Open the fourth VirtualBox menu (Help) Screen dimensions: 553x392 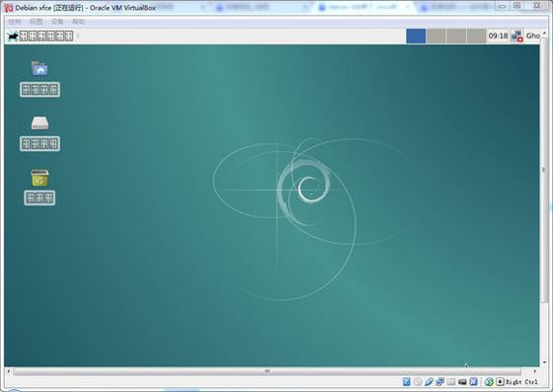(78, 22)
